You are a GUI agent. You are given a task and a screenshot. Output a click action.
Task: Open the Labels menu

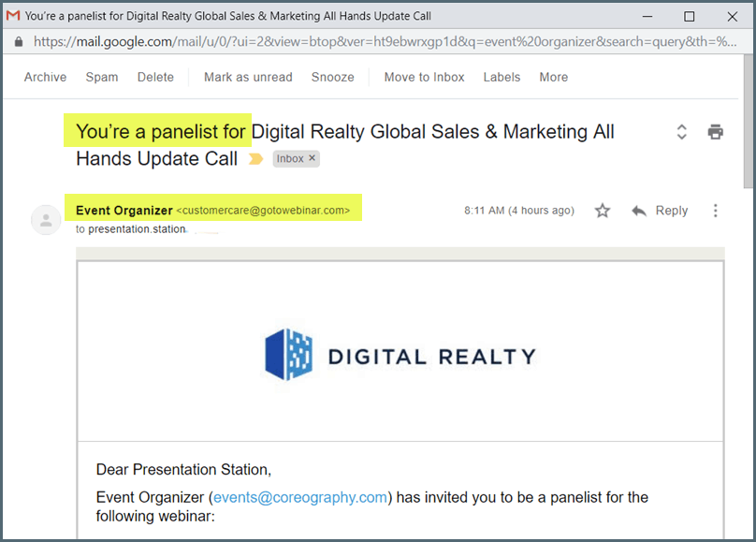[x=502, y=77]
